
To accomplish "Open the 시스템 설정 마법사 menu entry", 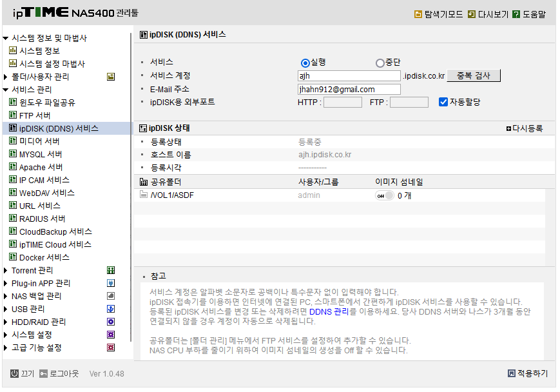I will (52, 64).
